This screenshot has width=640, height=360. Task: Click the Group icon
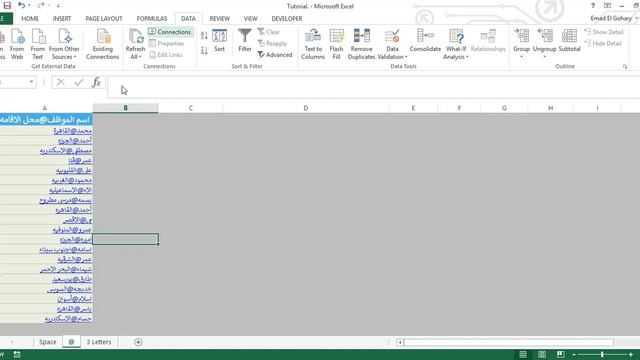pyautogui.click(x=521, y=36)
